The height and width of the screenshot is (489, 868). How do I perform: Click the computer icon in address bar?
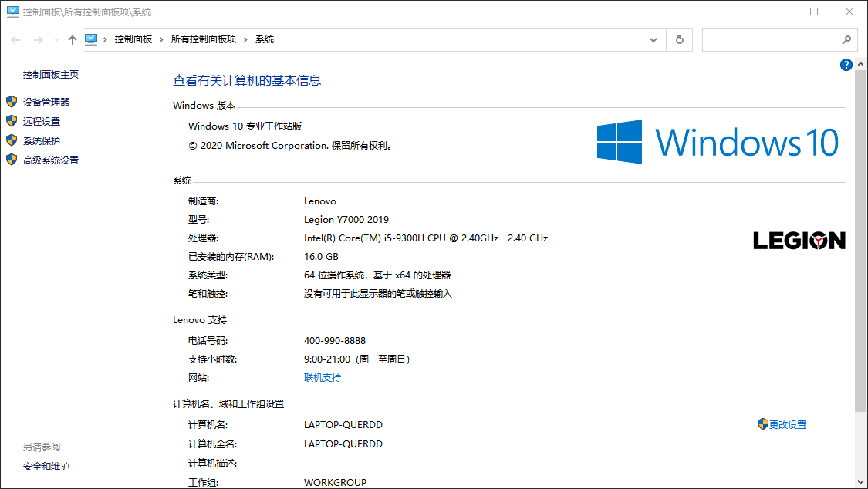(92, 39)
